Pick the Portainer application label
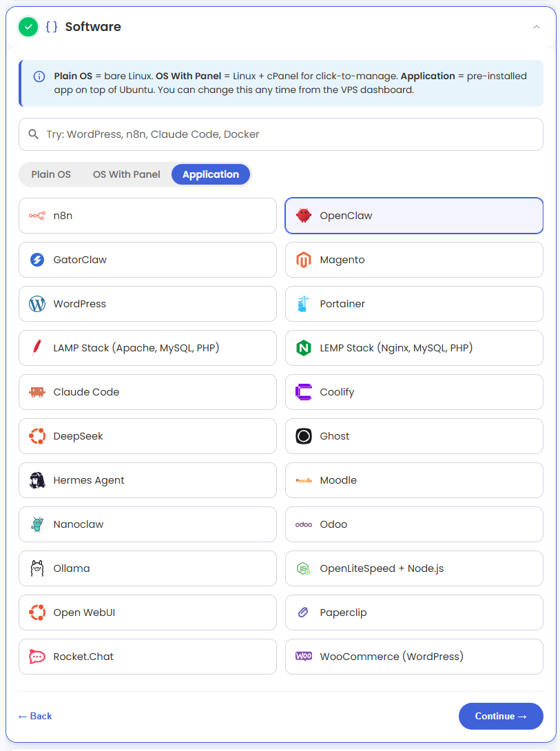560x751 pixels. pyautogui.click(x=342, y=304)
